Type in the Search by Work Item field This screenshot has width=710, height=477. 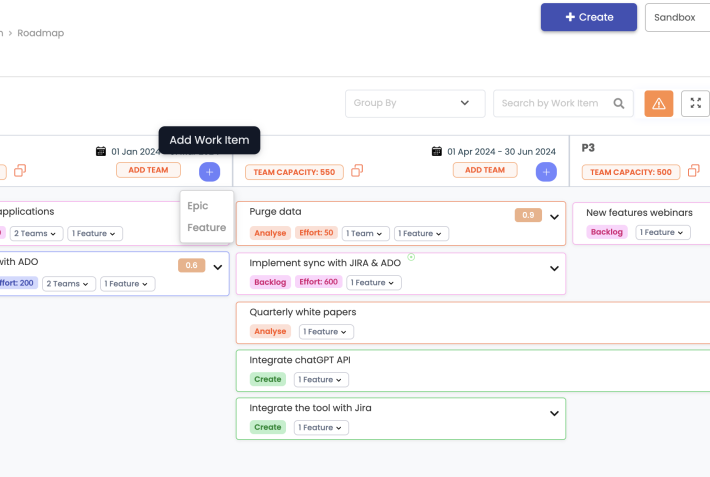tap(550, 103)
